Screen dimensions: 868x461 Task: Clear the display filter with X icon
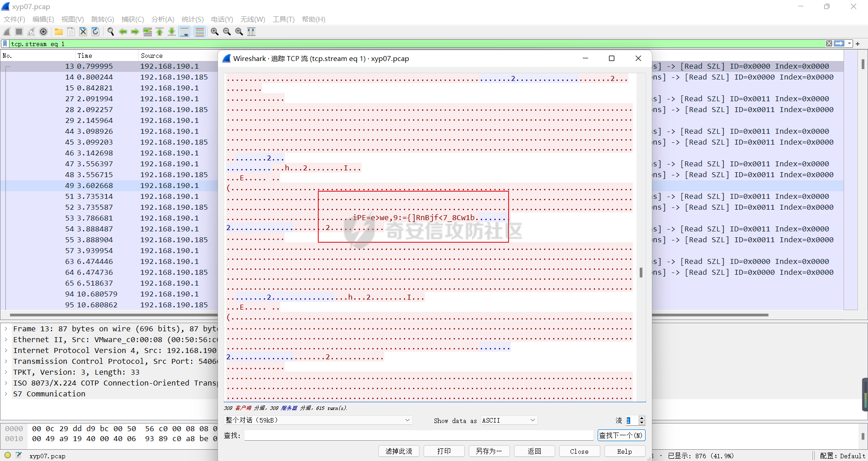click(829, 44)
